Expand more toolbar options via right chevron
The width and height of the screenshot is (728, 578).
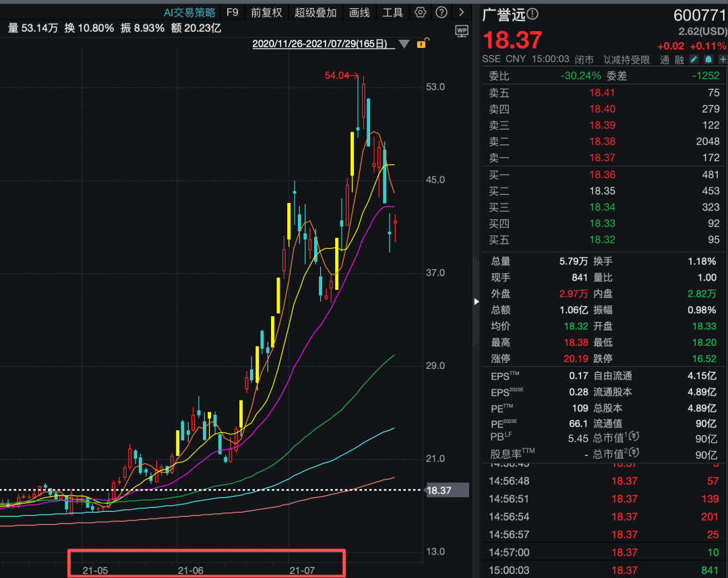[x=461, y=12]
